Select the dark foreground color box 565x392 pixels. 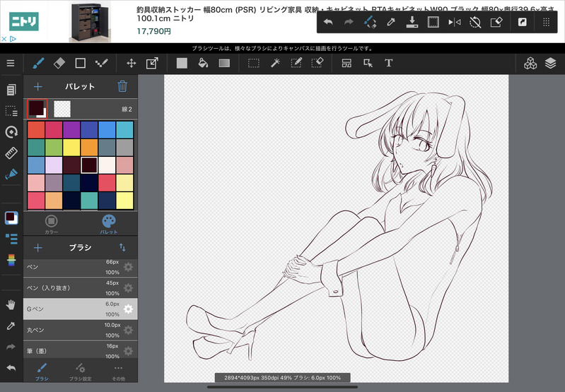tap(37, 109)
